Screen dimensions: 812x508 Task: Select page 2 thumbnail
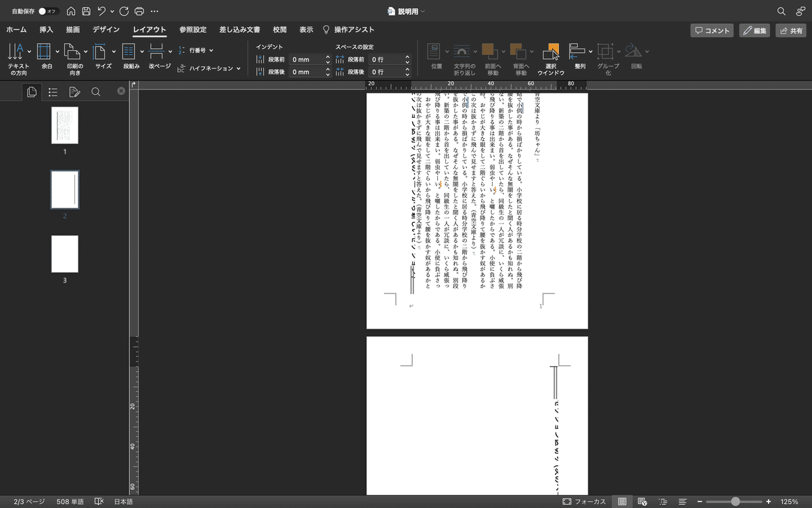65,190
